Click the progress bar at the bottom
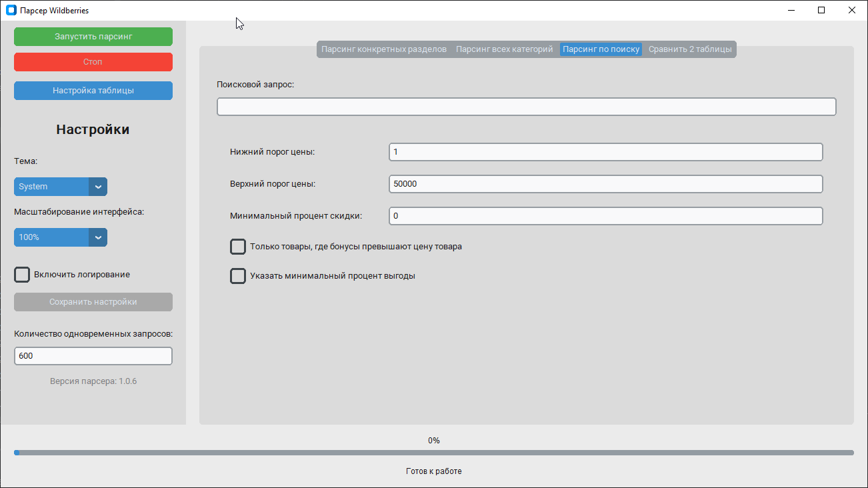The height and width of the screenshot is (488, 868). pyautogui.click(x=433, y=453)
